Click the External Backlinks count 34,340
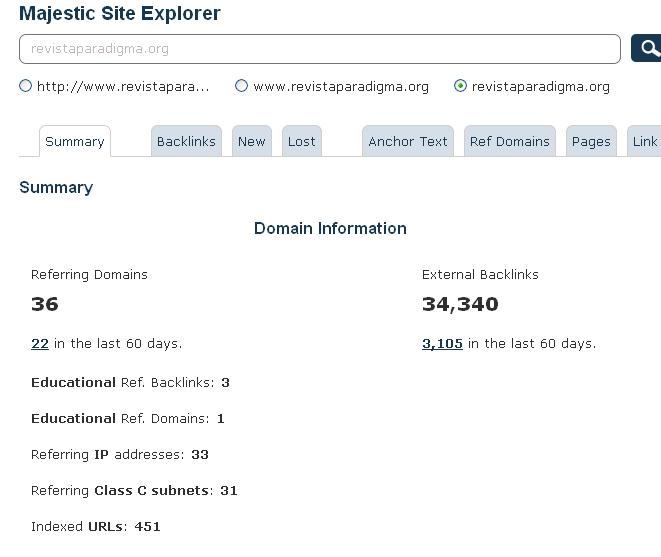The height and width of the screenshot is (557, 661). 460,304
